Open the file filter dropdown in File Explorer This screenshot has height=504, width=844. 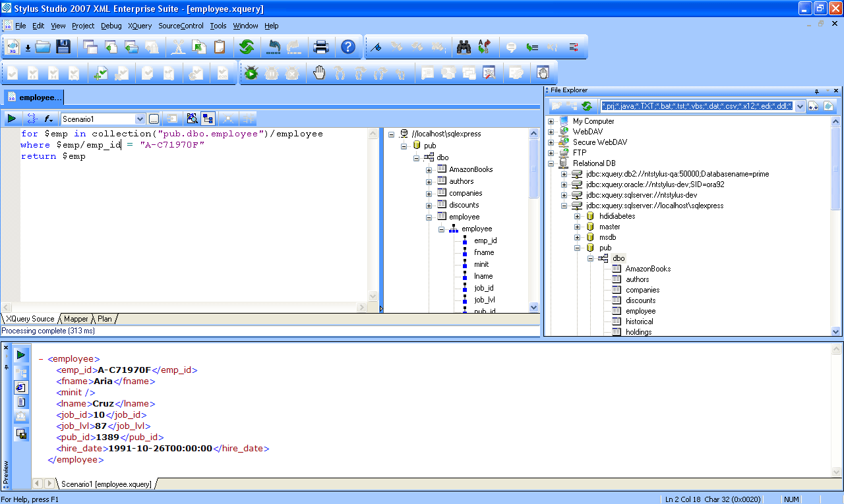pos(800,106)
